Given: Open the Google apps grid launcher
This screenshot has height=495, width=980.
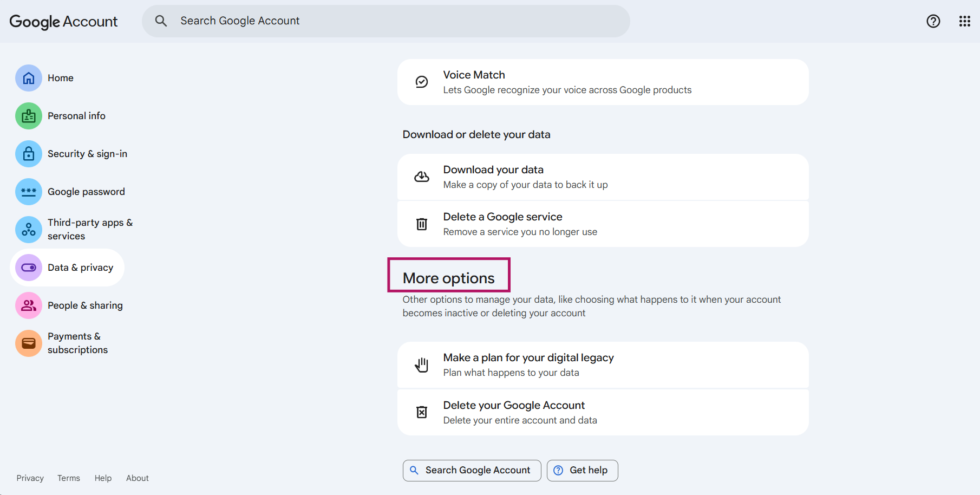Looking at the screenshot, I should [965, 21].
